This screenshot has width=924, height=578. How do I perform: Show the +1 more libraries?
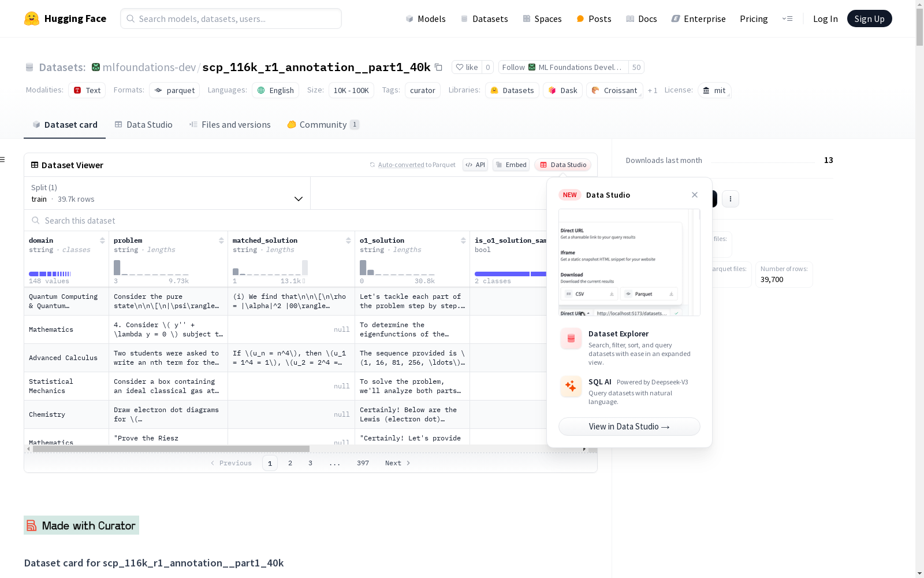click(653, 90)
